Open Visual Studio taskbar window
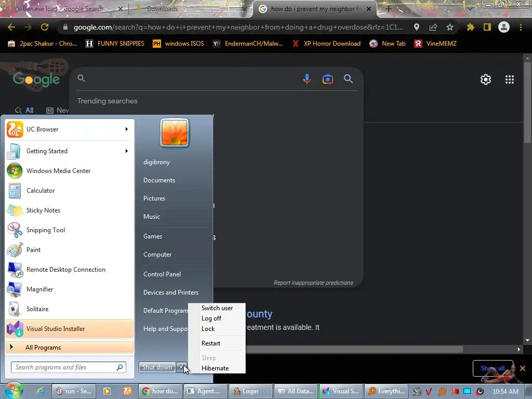The image size is (532, 399). coord(341,391)
